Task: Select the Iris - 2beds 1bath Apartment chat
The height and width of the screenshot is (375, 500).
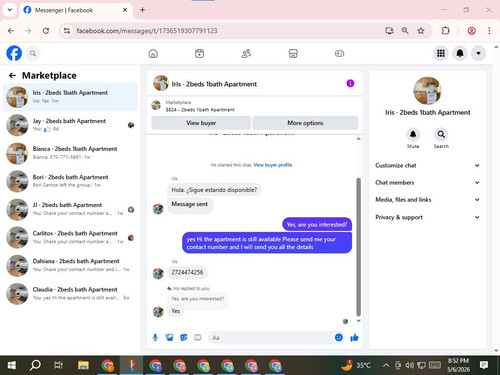Action: pos(70,97)
